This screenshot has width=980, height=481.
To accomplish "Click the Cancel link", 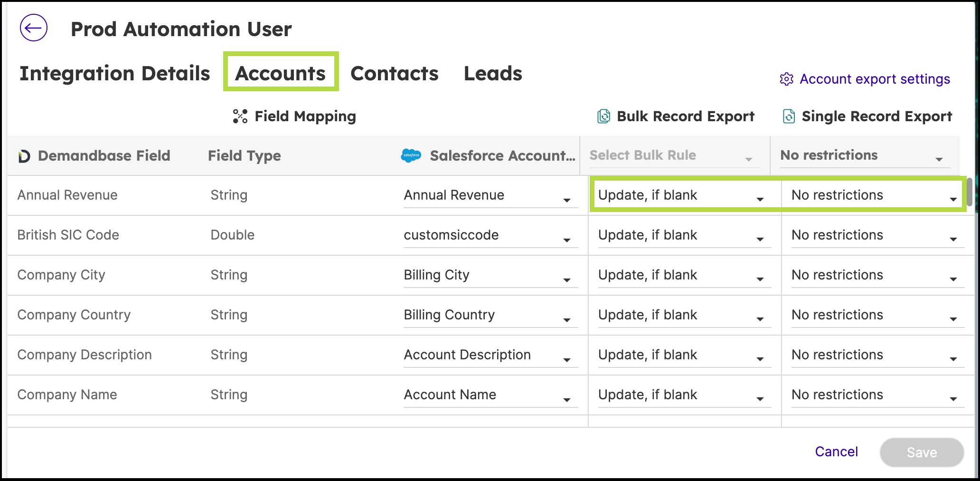I will [836, 452].
